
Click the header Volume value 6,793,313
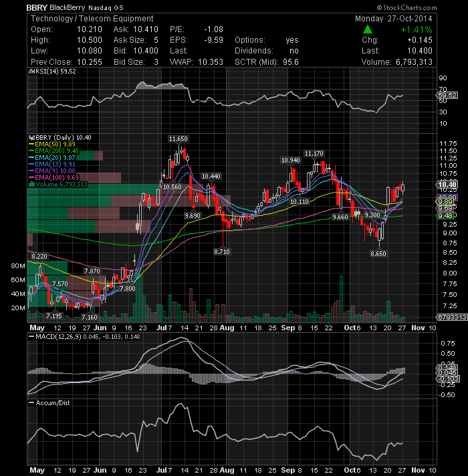(414, 62)
